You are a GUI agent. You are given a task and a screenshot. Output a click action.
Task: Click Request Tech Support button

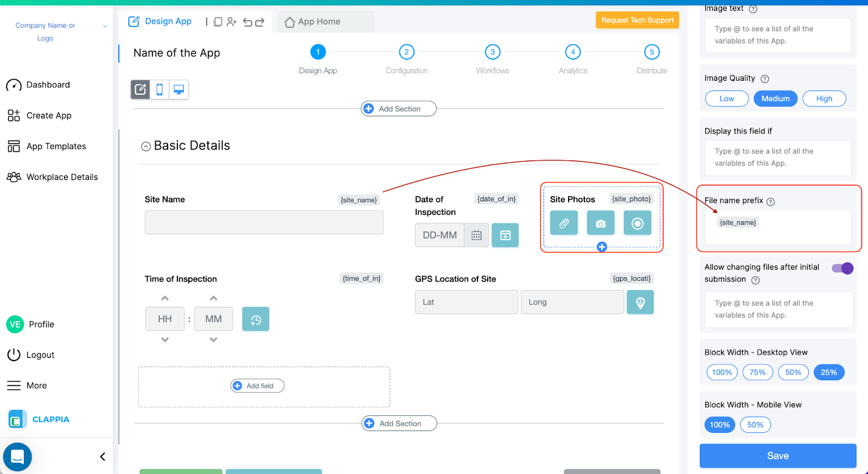tap(637, 21)
